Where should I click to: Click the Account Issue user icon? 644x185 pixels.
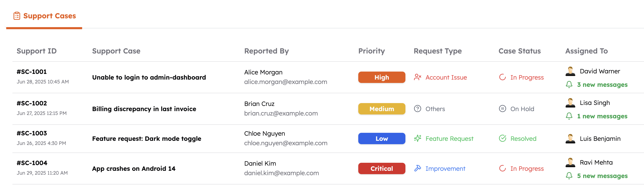click(x=417, y=77)
